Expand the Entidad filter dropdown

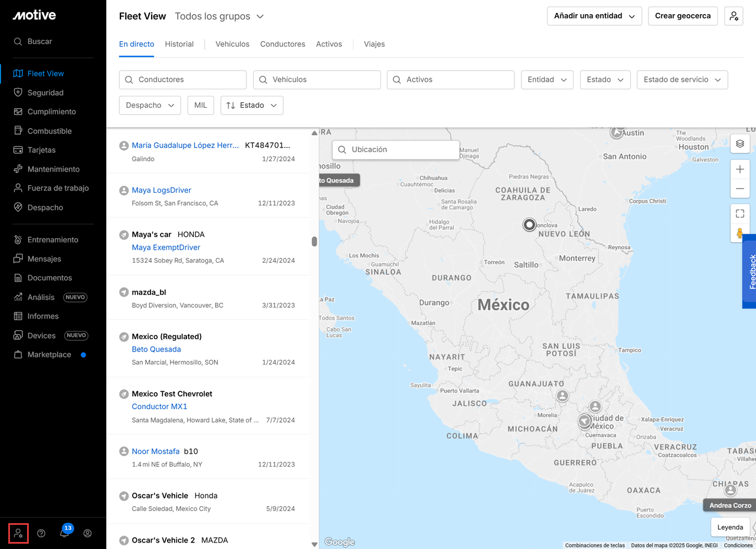click(x=547, y=80)
